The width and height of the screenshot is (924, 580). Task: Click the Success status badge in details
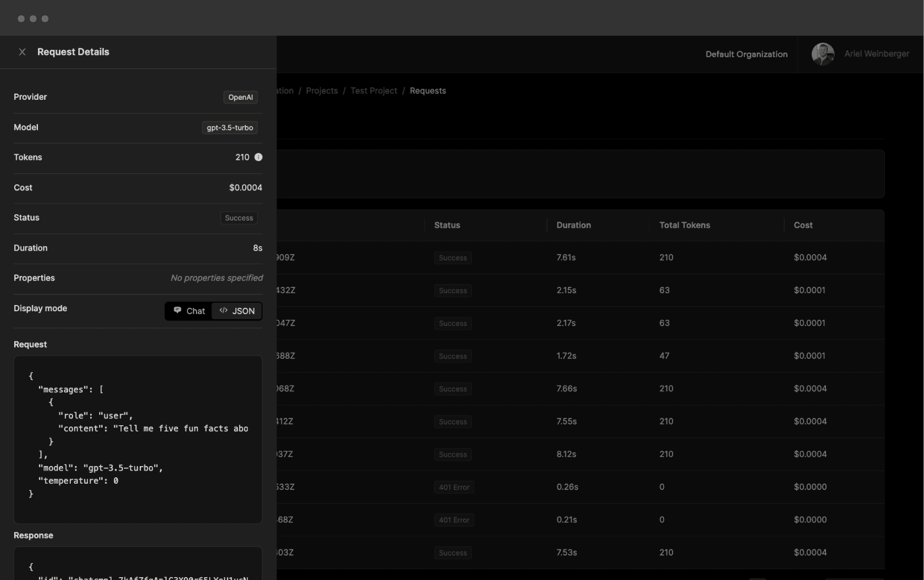239,218
